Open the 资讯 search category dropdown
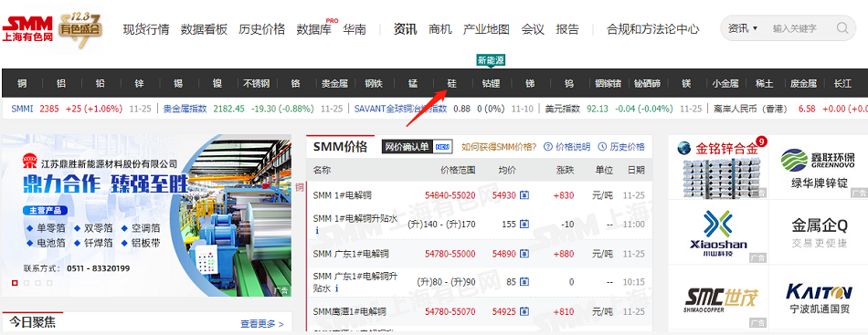Screen dimensions: 868x335 (742, 28)
